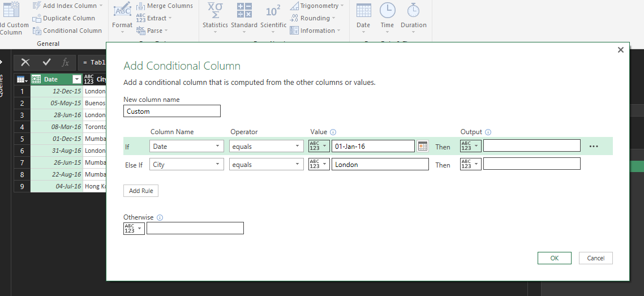Open the Parse ribbon menu
This screenshot has width=644, height=296.
[x=152, y=31]
